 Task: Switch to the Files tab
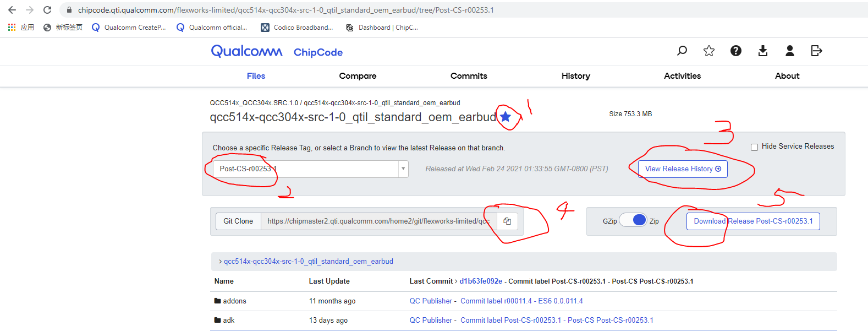pyautogui.click(x=256, y=76)
